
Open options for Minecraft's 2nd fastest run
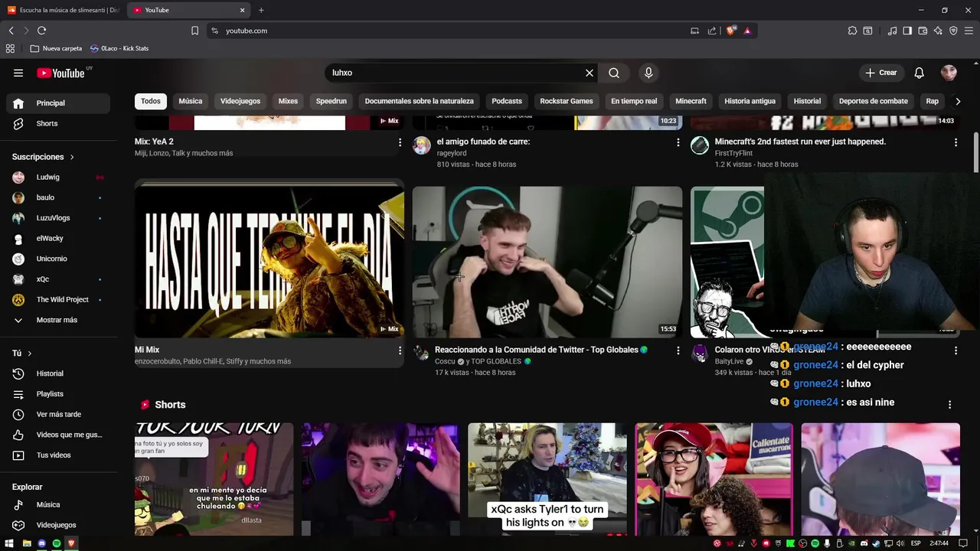955,142
